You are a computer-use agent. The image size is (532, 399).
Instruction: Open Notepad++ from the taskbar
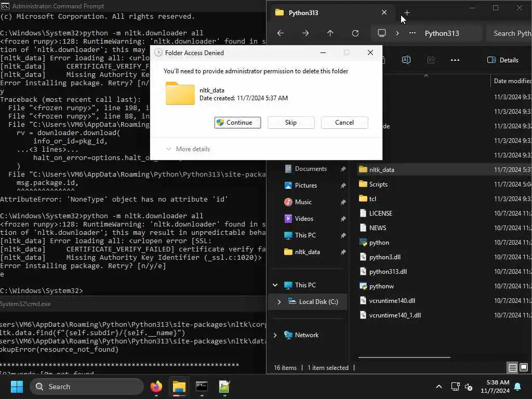tap(224, 387)
